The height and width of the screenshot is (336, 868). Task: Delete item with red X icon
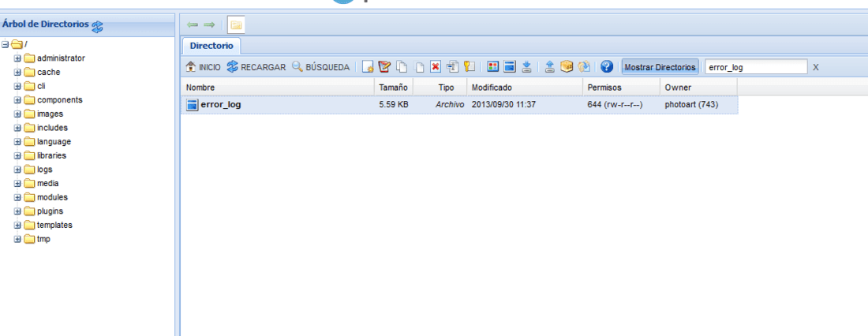click(x=436, y=67)
